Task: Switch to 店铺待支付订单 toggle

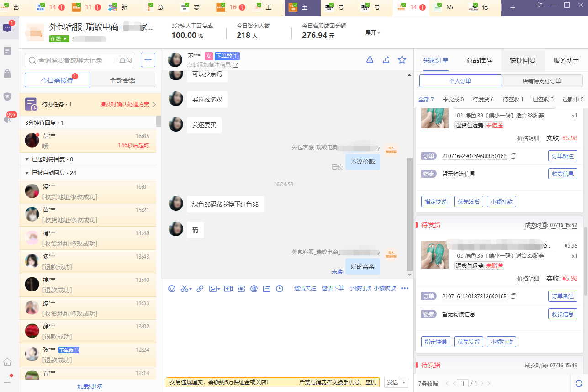Action: coord(541,81)
